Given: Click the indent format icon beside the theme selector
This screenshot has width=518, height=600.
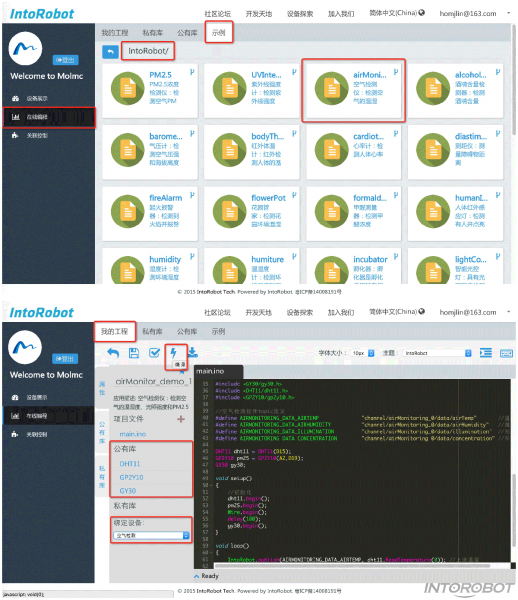Looking at the screenshot, I should coord(485,352).
